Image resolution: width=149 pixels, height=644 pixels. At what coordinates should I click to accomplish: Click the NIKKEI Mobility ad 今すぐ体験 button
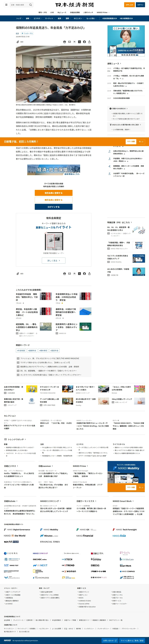pos(131,487)
